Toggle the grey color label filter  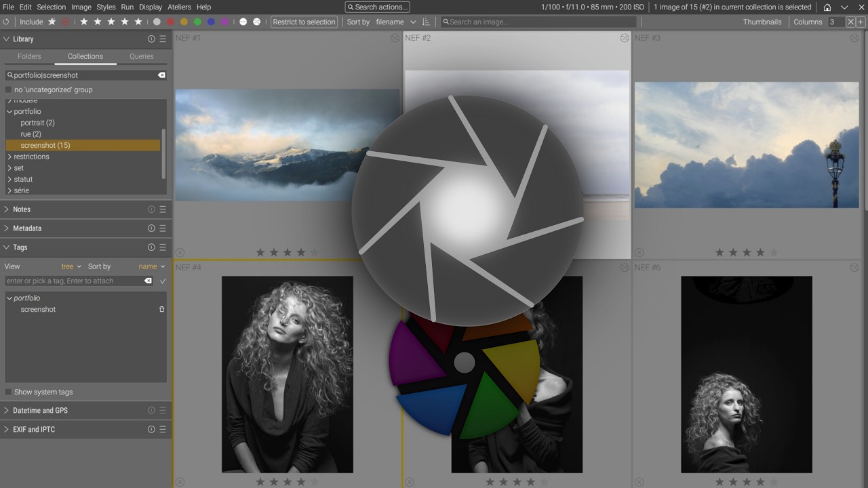pos(157,22)
